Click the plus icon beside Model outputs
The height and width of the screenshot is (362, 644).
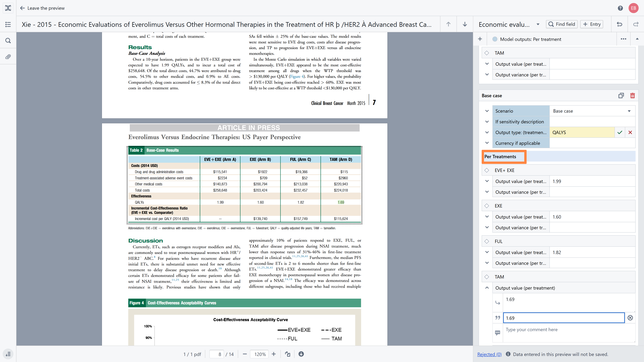click(480, 39)
